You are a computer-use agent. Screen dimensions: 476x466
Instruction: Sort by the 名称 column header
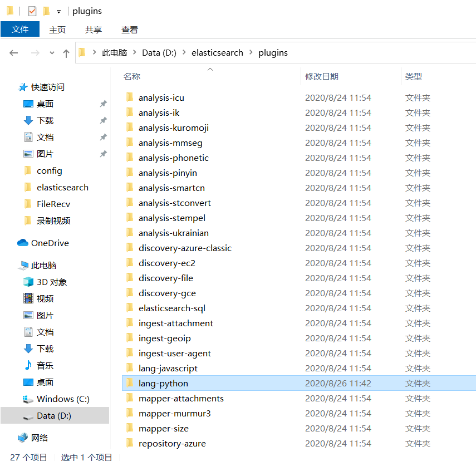tap(132, 76)
